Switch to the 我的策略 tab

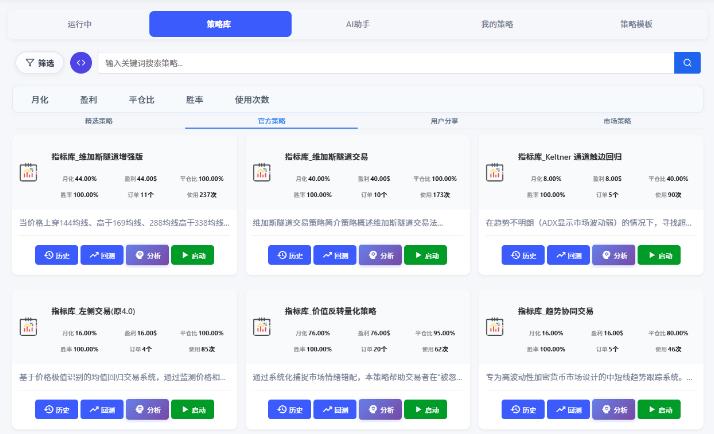(x=497, y=24)
